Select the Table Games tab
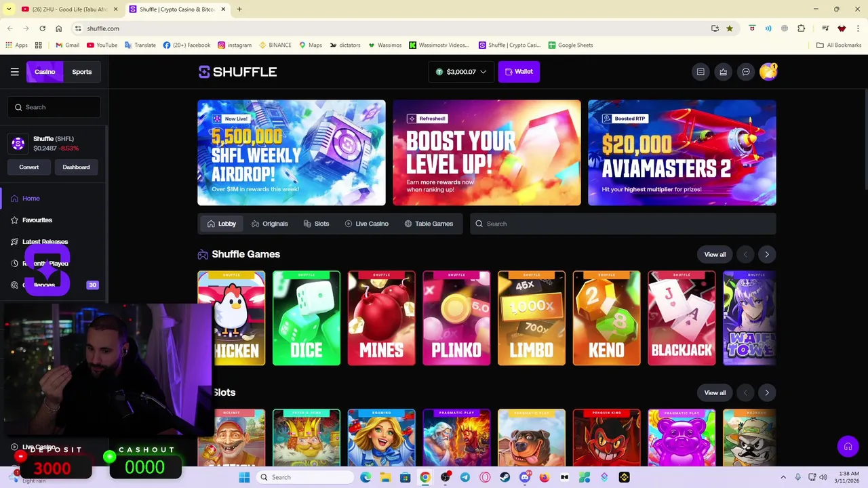868x488 pixels. 429,224
